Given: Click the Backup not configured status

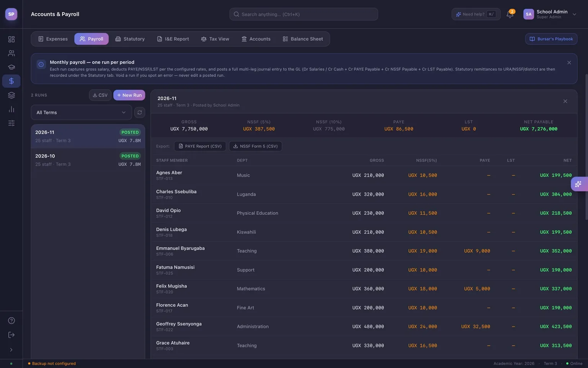Looking at the screenshot, I should [x=52, y=363].
